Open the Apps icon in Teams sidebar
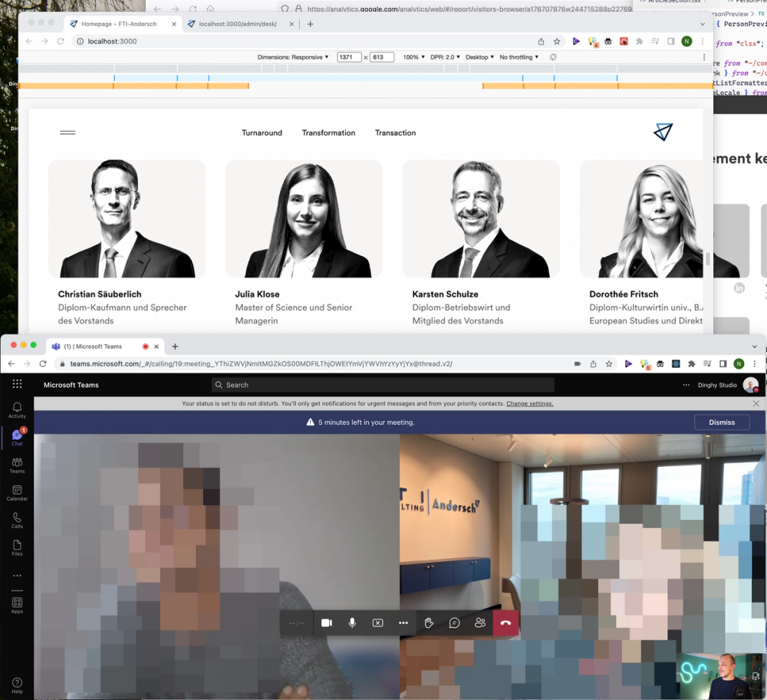Screen dimensions: 767x700 [17, 605]
